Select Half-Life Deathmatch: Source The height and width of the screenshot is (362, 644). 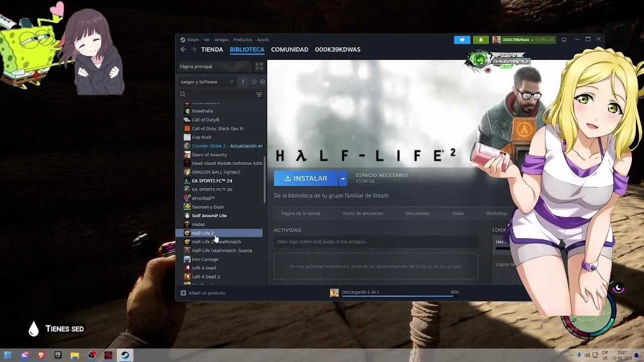click(x=222, y=250)
